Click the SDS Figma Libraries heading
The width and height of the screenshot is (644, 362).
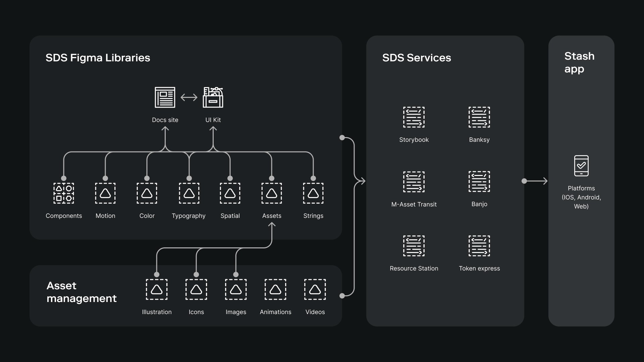(98, 58)
